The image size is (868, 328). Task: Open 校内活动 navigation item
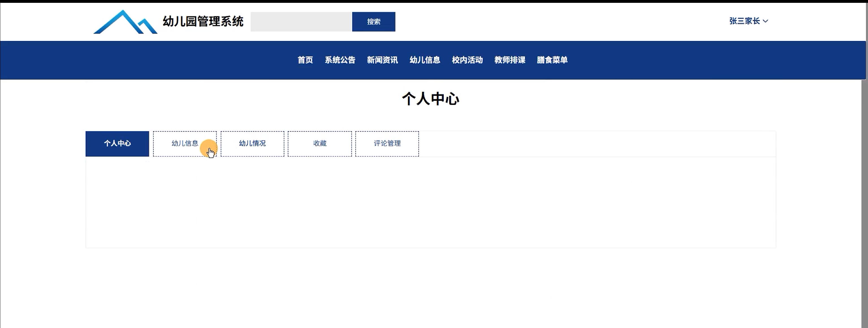pos(467,60)
